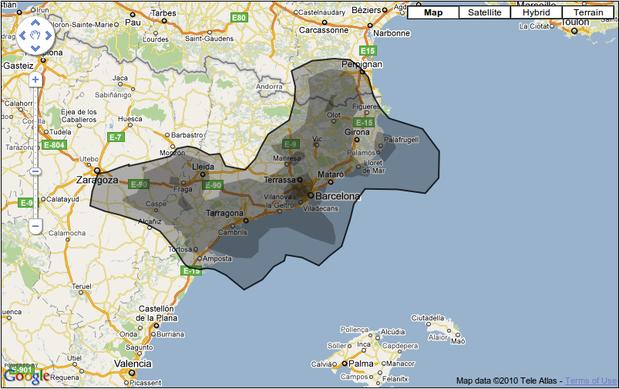
Task: Click the Ciutadella town label
Action: 428,318
